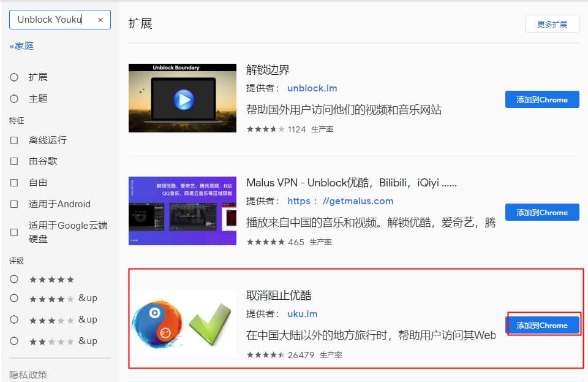Image resolution: width=588 pixels, height=382 pixels.
Task: Click the 解锁边界 description text
Action: [344, 110]
